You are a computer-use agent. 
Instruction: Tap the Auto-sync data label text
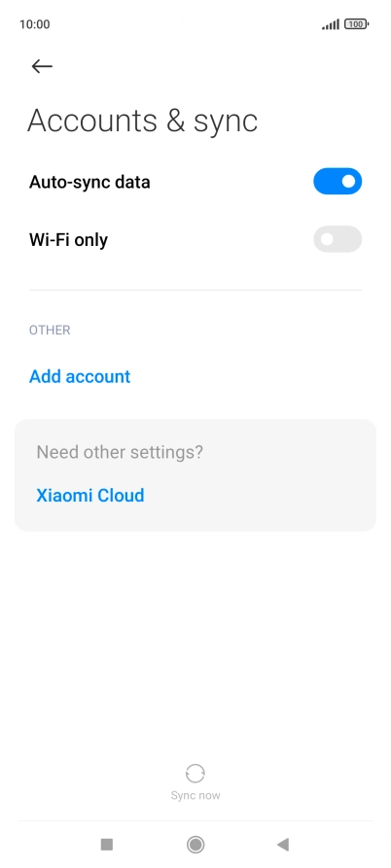click(89, 182)
